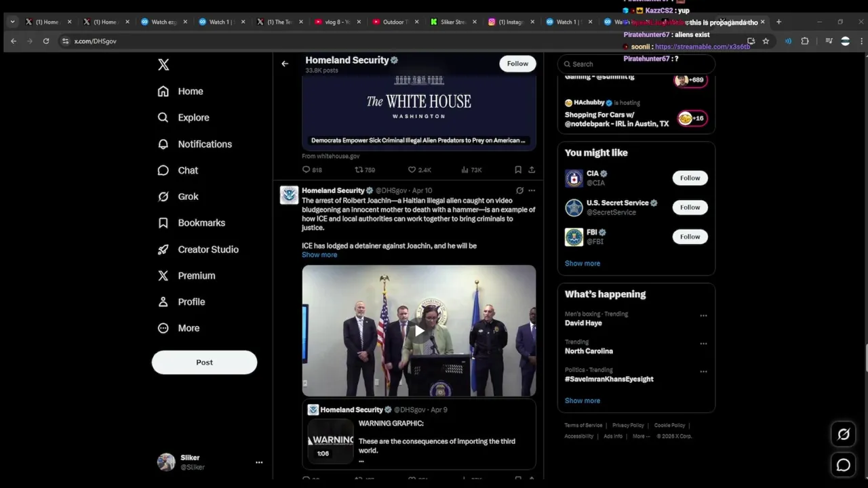
Task: Switch to the vlog 8 YouTube tab
Action: coord(337,22)
